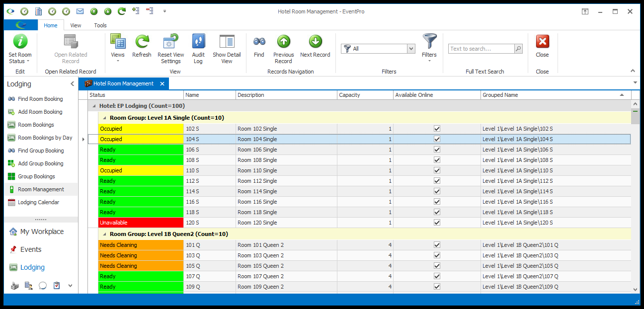This screenshot has height=309, width=644.
Task: Collapse the Lodging navigation pane
Action: click(x=73, y=84)
